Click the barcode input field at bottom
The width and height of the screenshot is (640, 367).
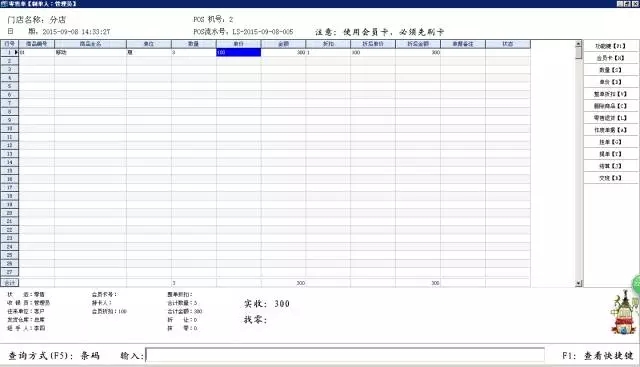point(345,355)
